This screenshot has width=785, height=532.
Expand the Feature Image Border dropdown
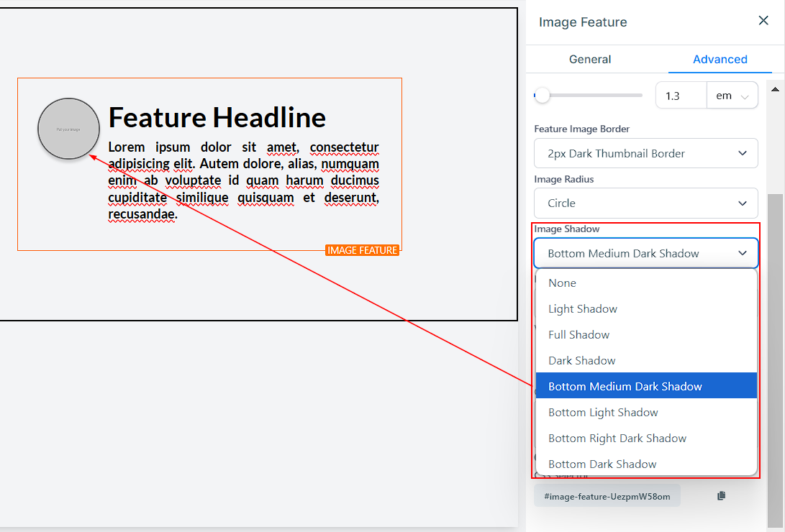[x=645, y=153]
